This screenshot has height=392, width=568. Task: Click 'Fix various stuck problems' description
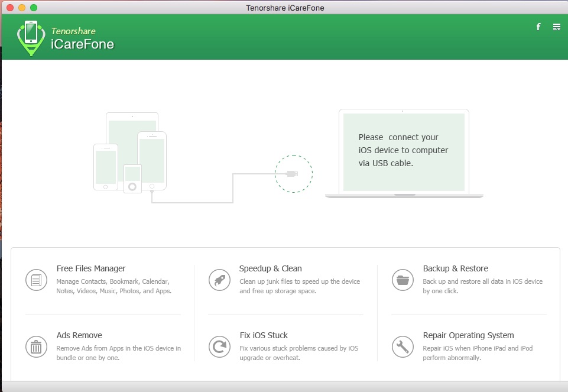(x=299, y=353)
